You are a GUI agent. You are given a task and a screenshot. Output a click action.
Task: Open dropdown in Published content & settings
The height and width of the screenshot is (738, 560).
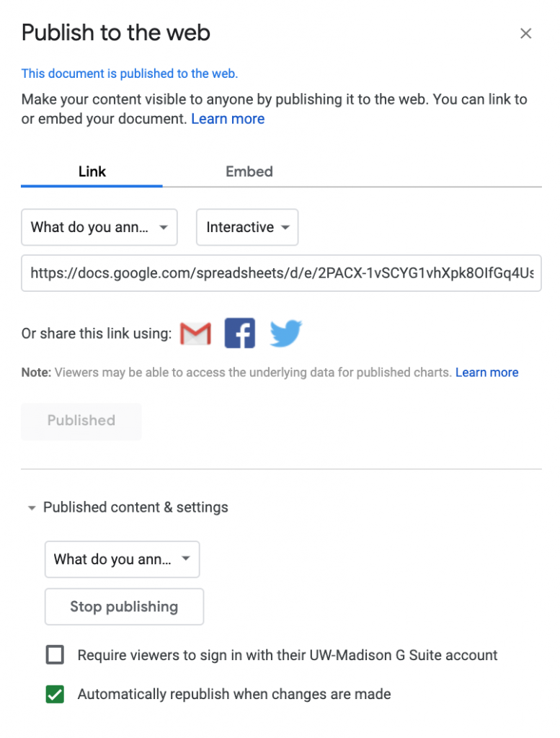(122, 559)
